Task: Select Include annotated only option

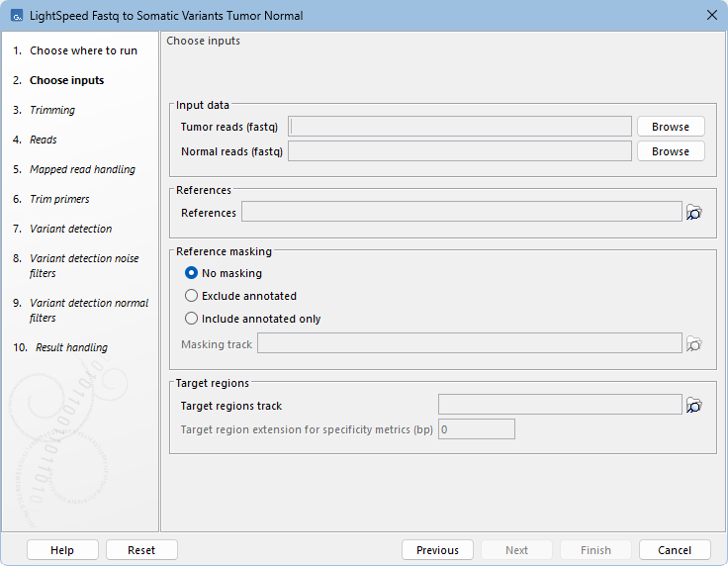Action: [191, 319]
